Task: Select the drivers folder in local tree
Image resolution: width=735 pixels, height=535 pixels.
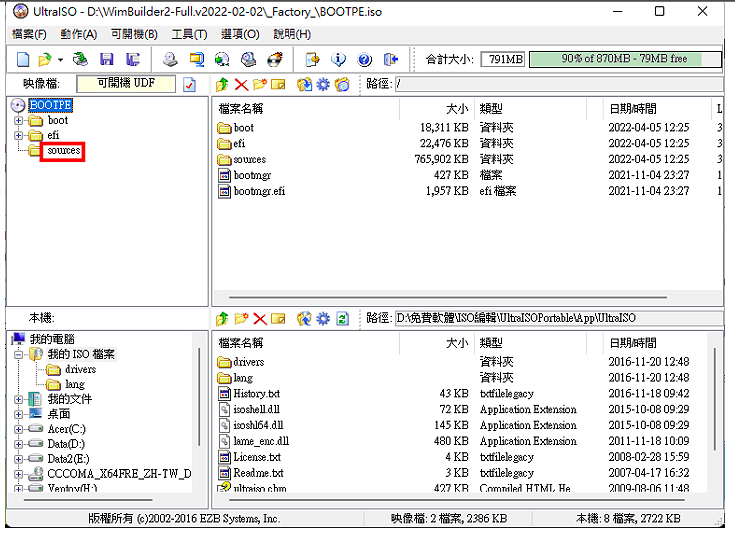Action: tap(80, 369)
